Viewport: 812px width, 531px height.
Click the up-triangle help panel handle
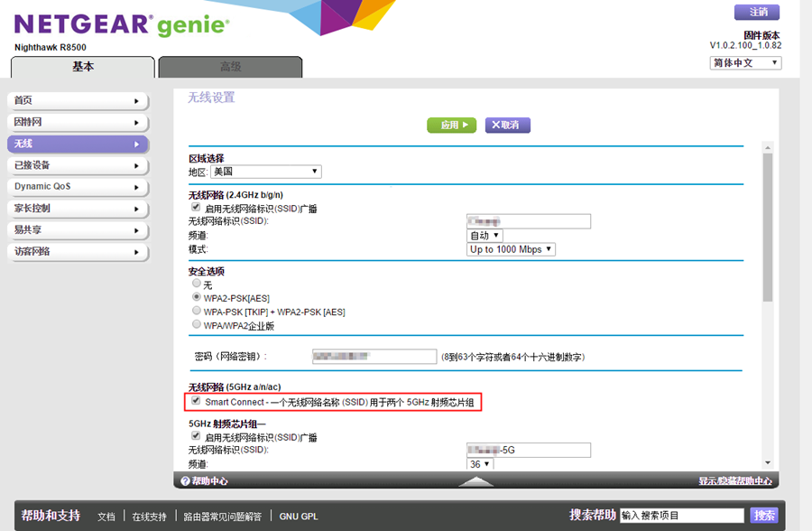(x=475, y=481)
